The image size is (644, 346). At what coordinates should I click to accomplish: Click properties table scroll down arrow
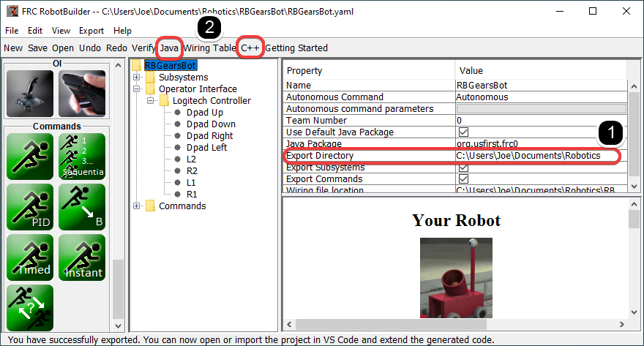coord(634,186)
